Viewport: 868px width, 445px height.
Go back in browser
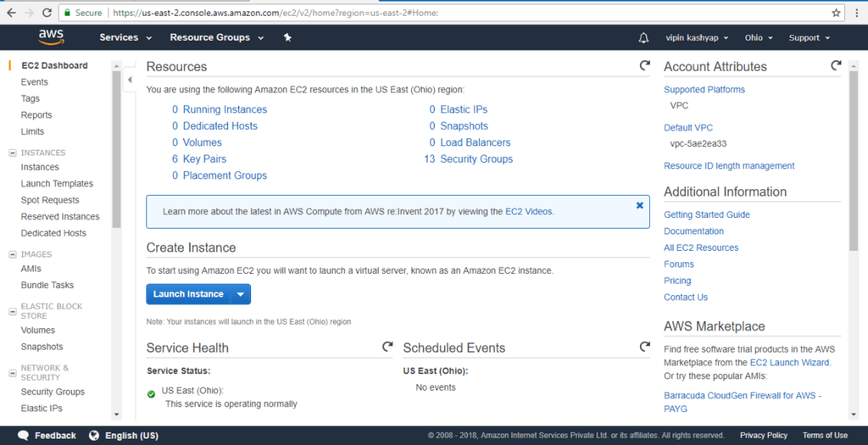[11, 12]
